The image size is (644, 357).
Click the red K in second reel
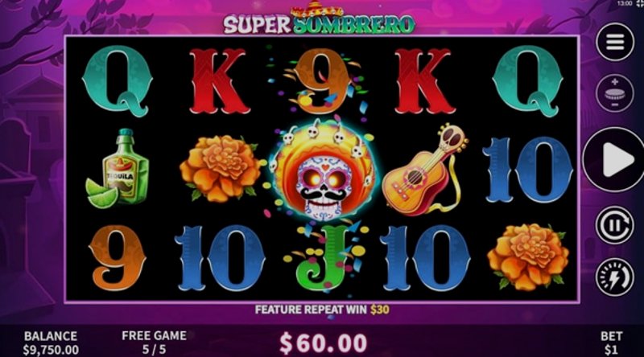220,81
